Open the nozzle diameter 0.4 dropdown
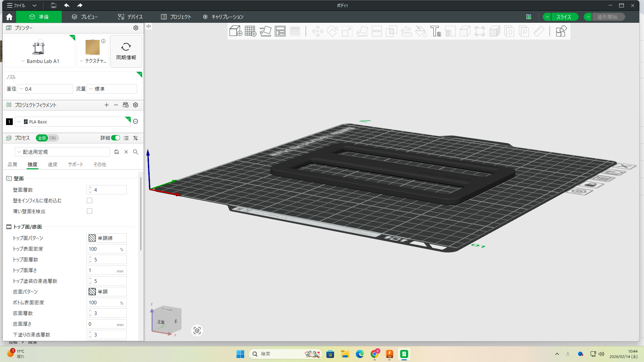The image size is (644, 362). pos(45,89)
